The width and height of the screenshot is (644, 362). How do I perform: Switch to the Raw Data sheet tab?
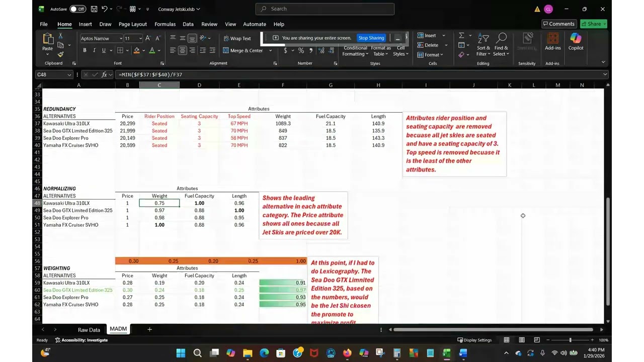(x=89, y=330)
